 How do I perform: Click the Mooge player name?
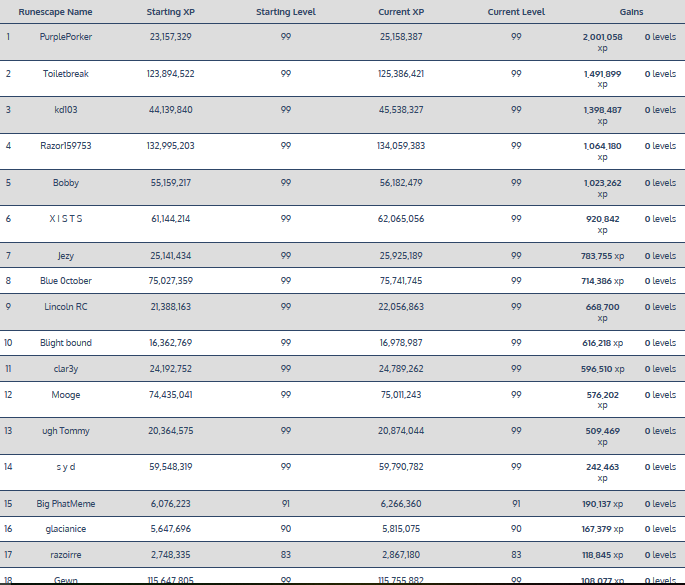point(66,395)
